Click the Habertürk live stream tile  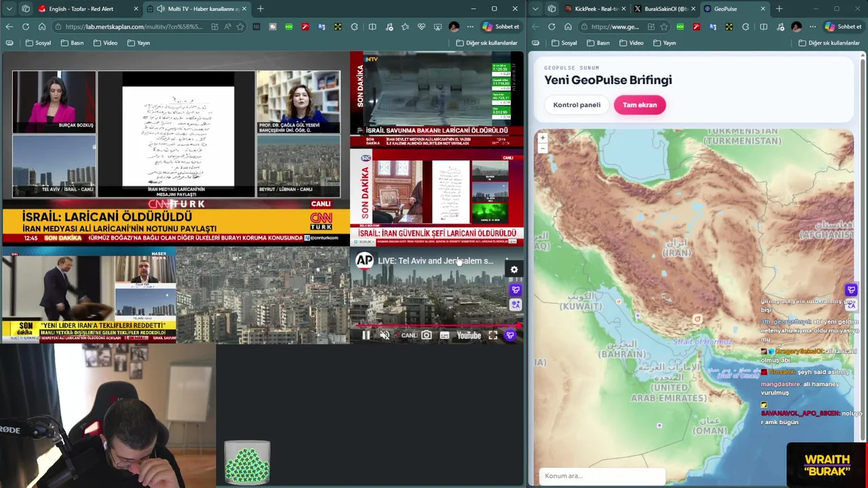[x=89, y=295]
